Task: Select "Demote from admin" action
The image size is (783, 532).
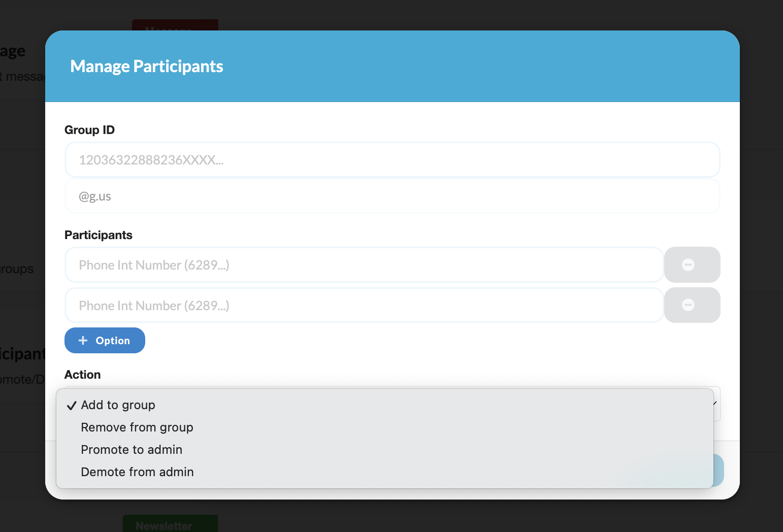Action: tap(137, 472)
